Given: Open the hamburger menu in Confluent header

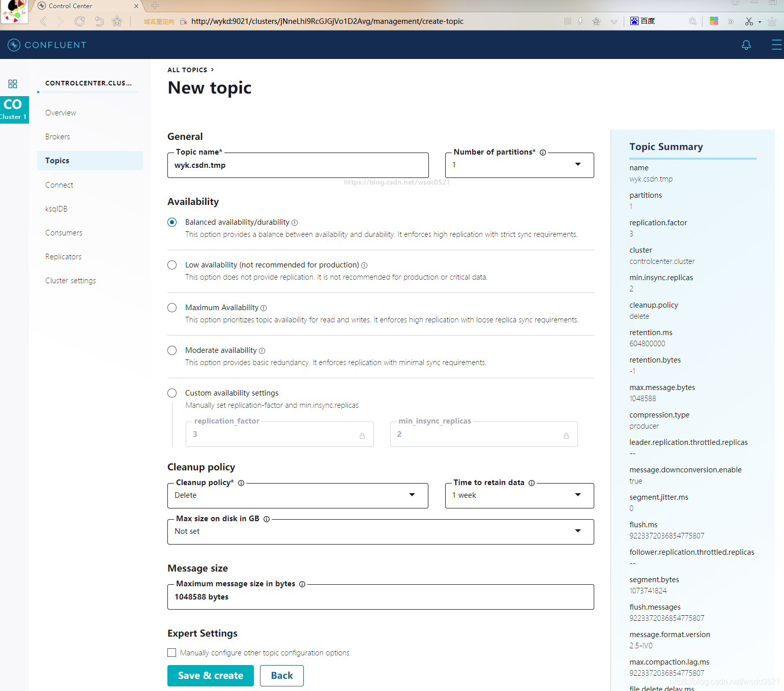Looking at the screenshot, I should point(776,45).
